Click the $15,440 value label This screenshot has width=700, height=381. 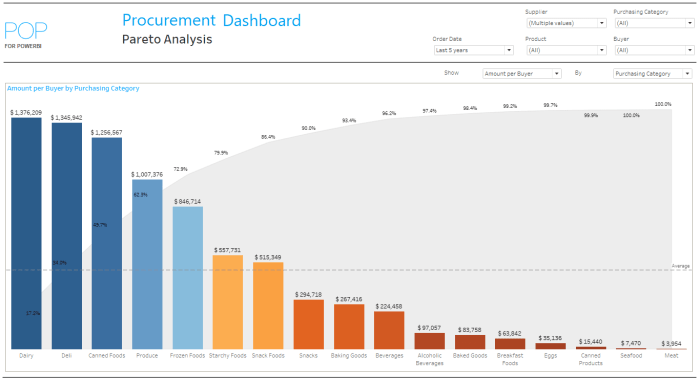[x=591, y=342]
